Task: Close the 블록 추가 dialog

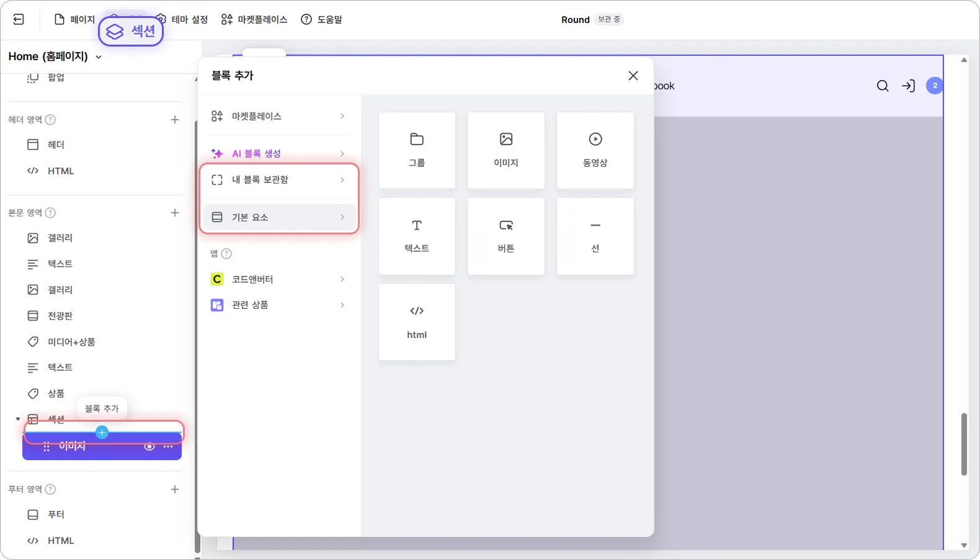Action: click(633, 76)
